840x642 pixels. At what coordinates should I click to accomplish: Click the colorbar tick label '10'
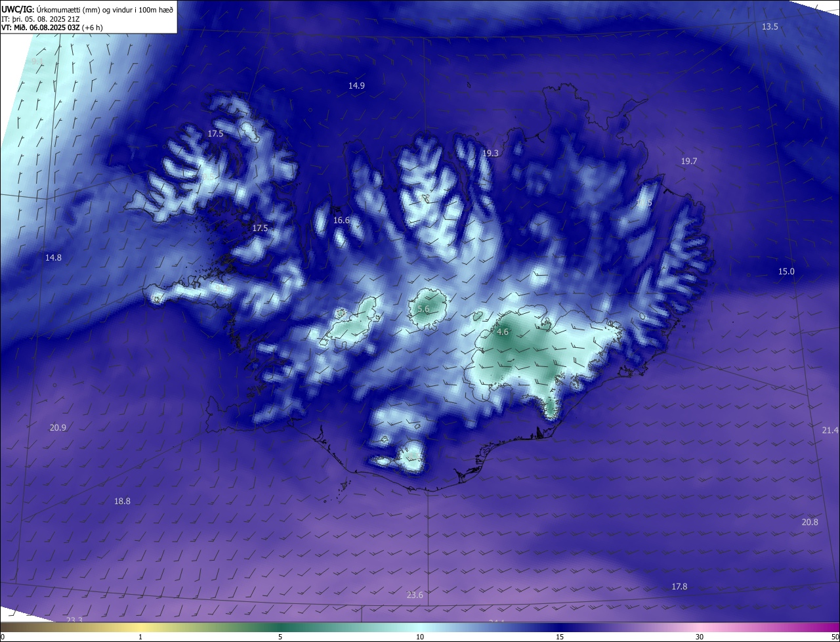click(x=420, y=637)
